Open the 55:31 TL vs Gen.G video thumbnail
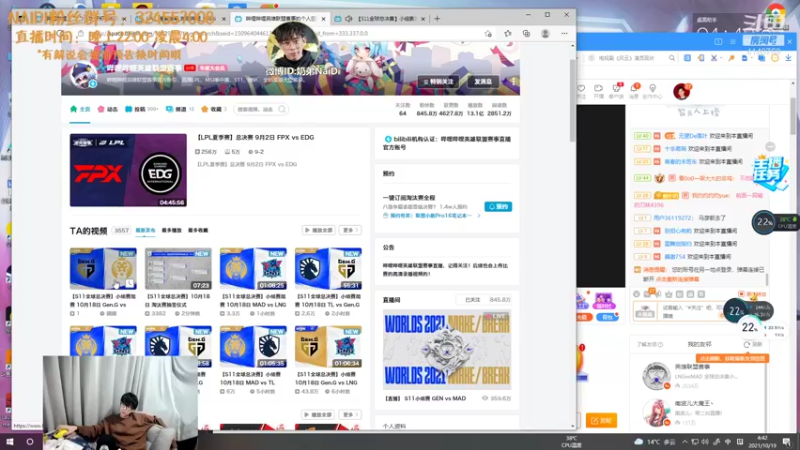 pos(328,269)
